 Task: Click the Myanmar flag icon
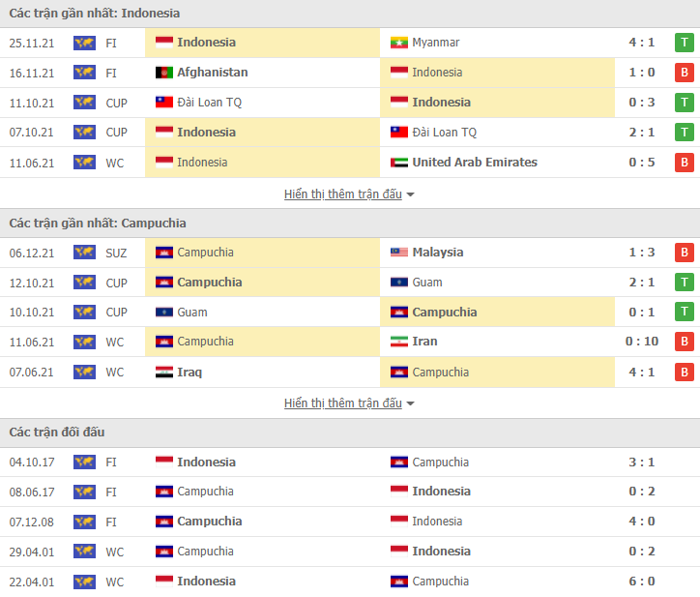[398, 43]
